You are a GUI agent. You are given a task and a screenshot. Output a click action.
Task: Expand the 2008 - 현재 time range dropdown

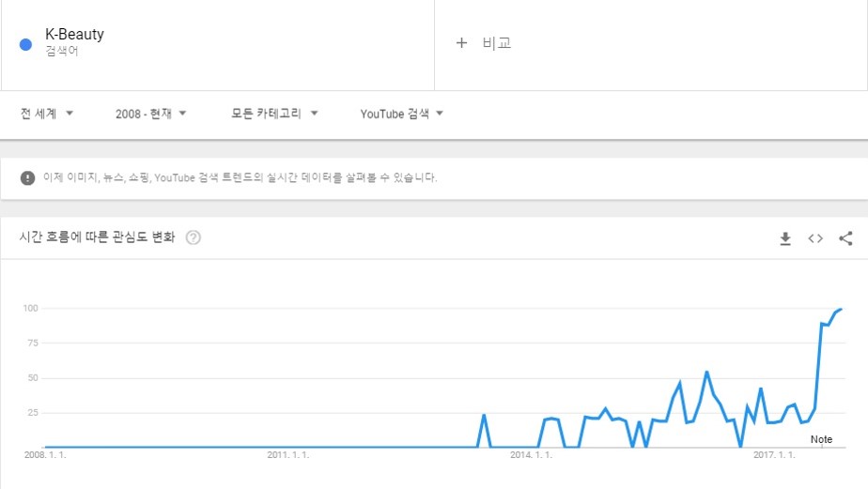[x=151, y=114]
